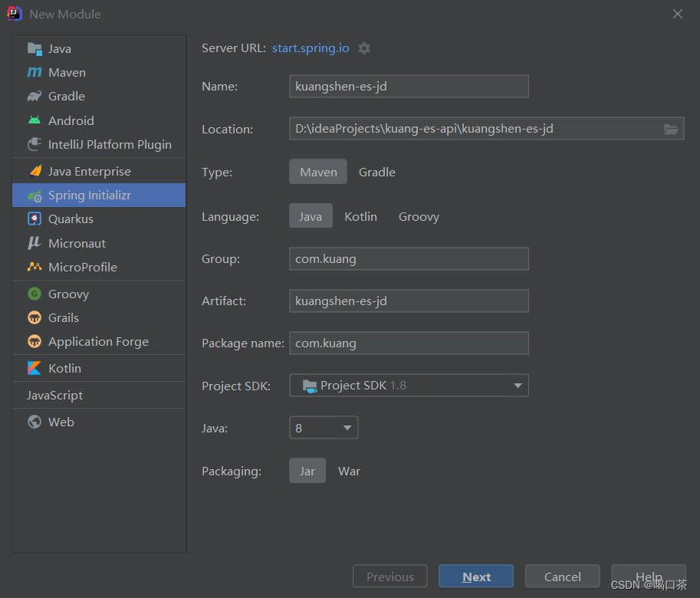The image size is (700, 598).
Task: Select IntelliJ Platform Plugin entry
Action: (99, 144)
